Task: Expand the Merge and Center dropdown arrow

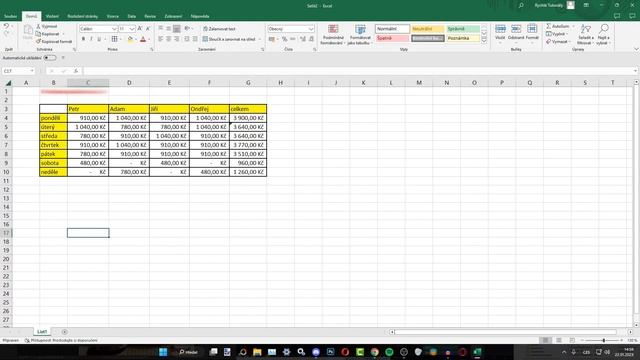Action: pyautogui.click(x=260, y=39)
